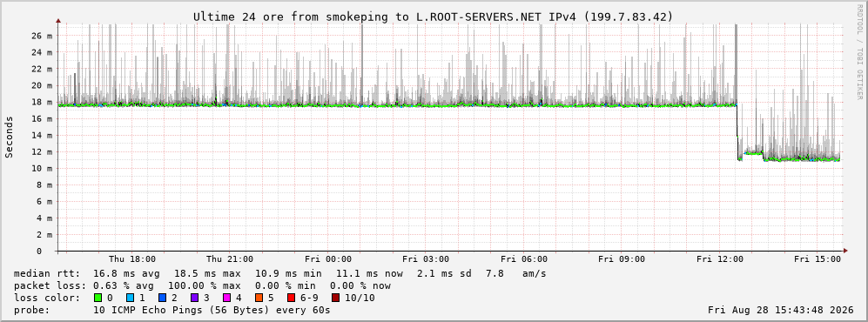Click the graph title with L.ROOT-SERVERS.NET
The height and width of the screenshot is (322, 868).
coord(433,17)
